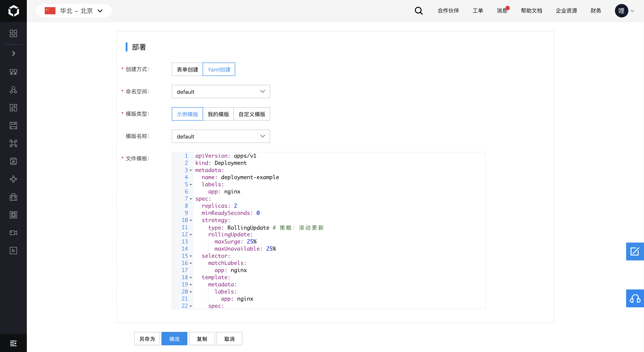
Task: Click the type: RollingUpdate line
Action: pyautogui.click(x=266, y=227)
